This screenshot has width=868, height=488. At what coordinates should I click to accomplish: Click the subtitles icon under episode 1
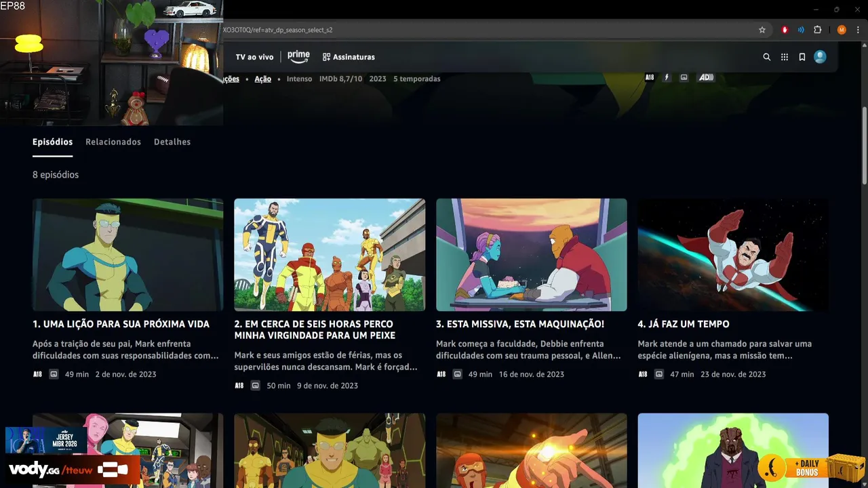click(54, 374)
